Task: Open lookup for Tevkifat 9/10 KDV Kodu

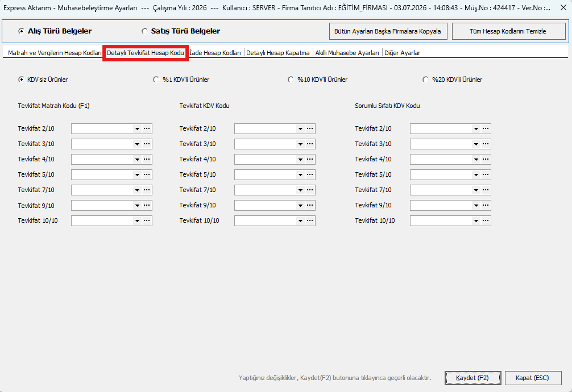Action: (x=310, y=205)
